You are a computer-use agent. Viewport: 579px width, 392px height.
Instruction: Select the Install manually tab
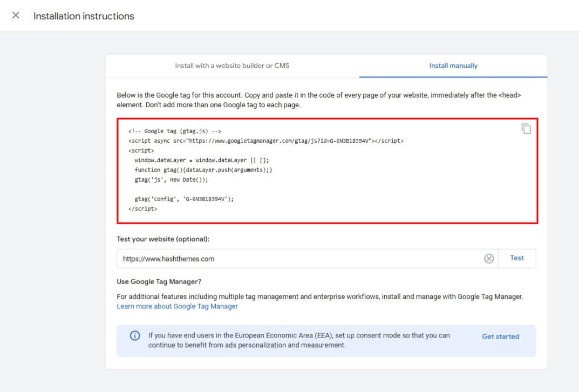coord(453,66)
